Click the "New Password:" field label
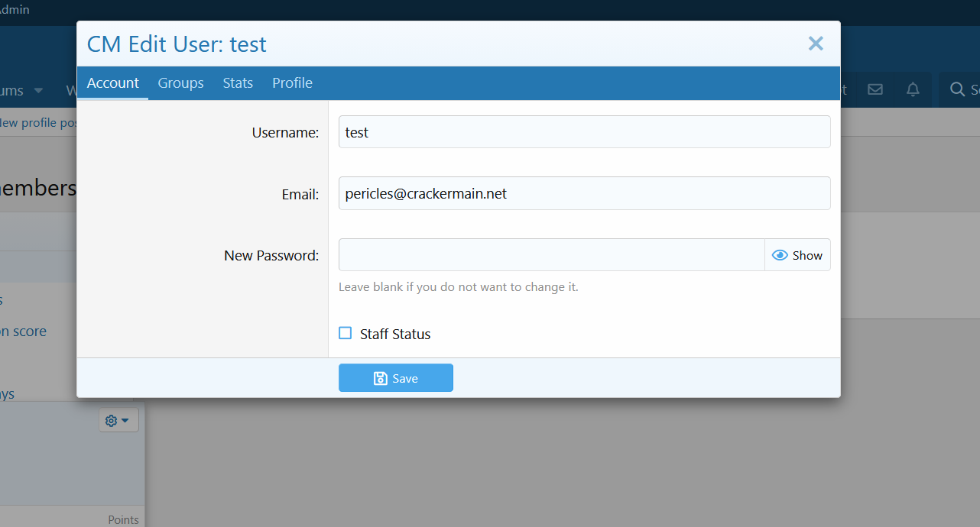Image resolution: width=980 pixels, height=527 pixels. coord(271,256)
